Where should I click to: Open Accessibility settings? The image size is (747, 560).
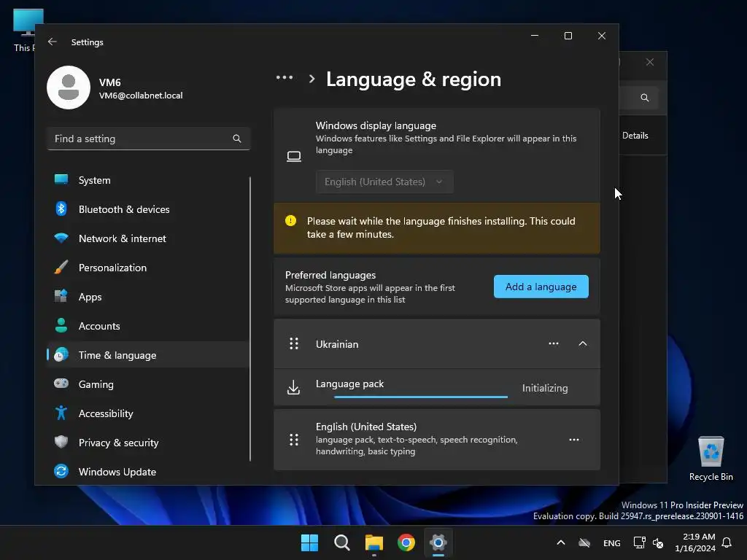(148, 413)
